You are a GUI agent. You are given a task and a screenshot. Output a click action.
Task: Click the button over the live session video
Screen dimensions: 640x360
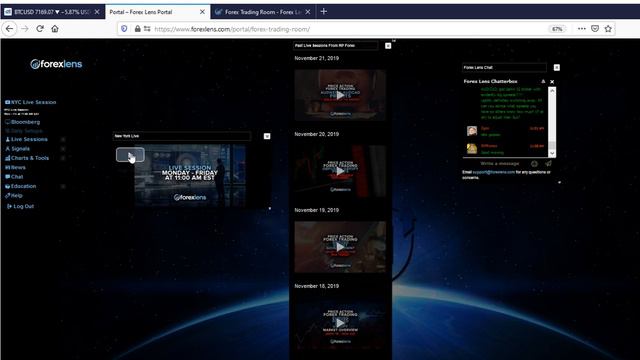(130, 155)
